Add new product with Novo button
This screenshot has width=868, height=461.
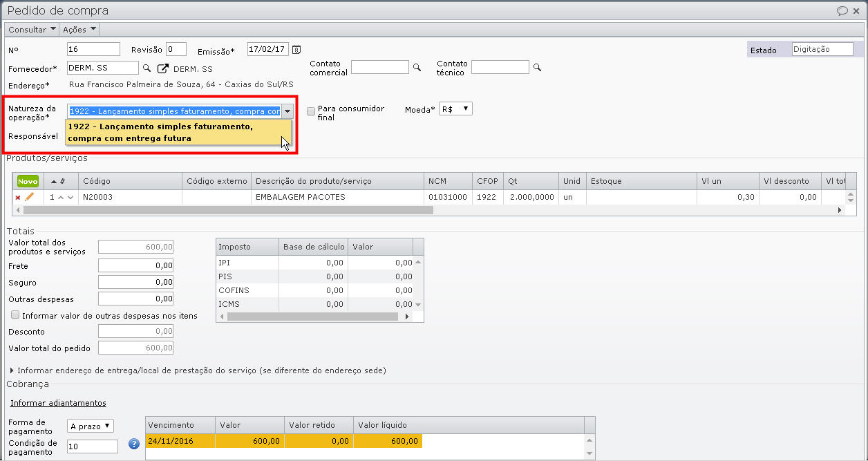point(28,181)
